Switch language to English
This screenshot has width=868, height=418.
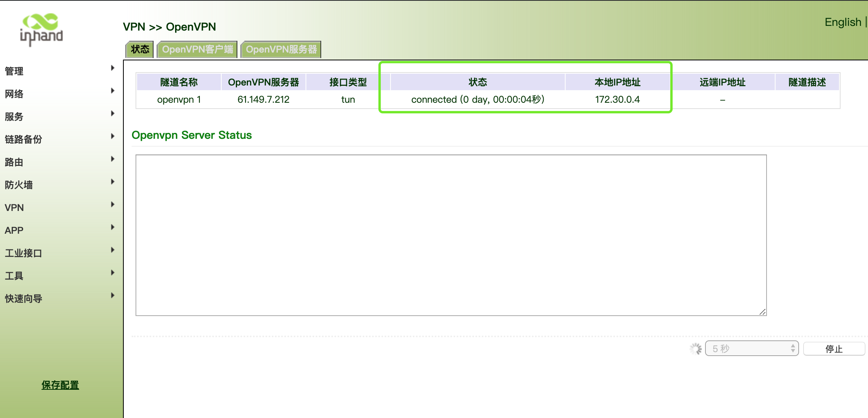click(x=843, y=22)
